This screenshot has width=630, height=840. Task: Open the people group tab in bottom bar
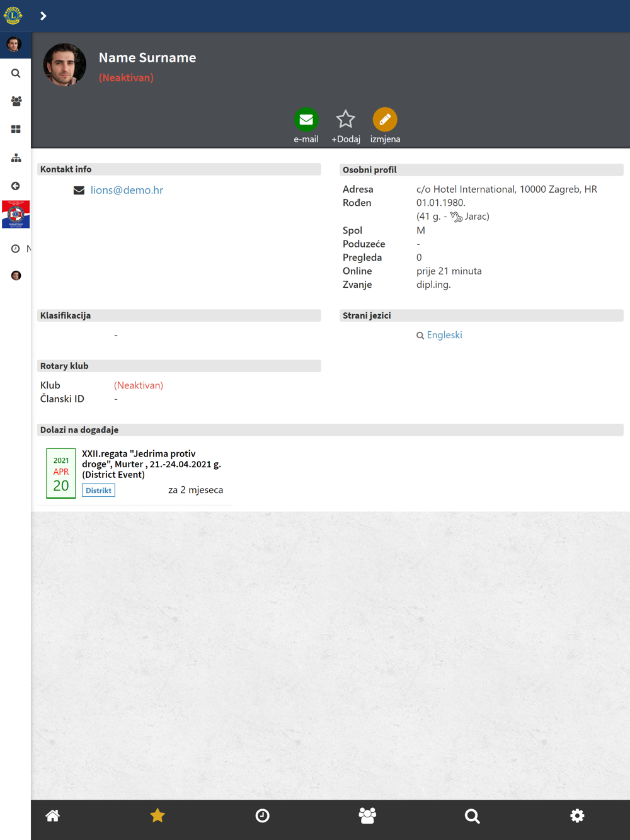click(367, 816)
